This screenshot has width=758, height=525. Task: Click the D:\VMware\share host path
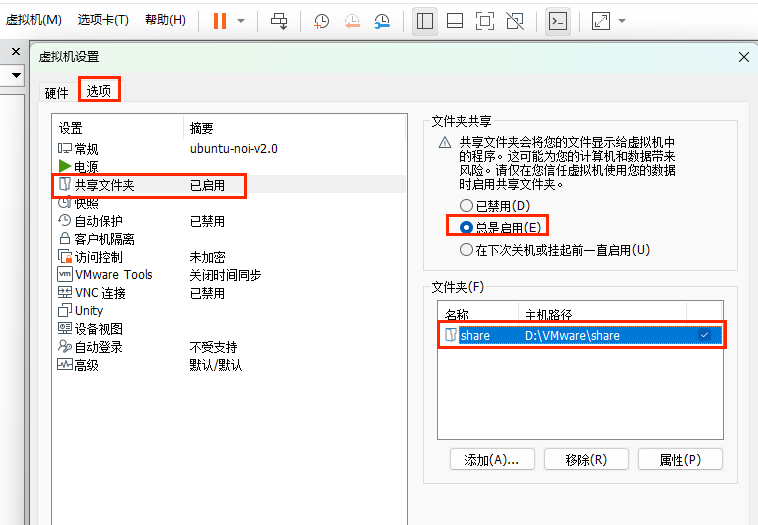[572, 335]
